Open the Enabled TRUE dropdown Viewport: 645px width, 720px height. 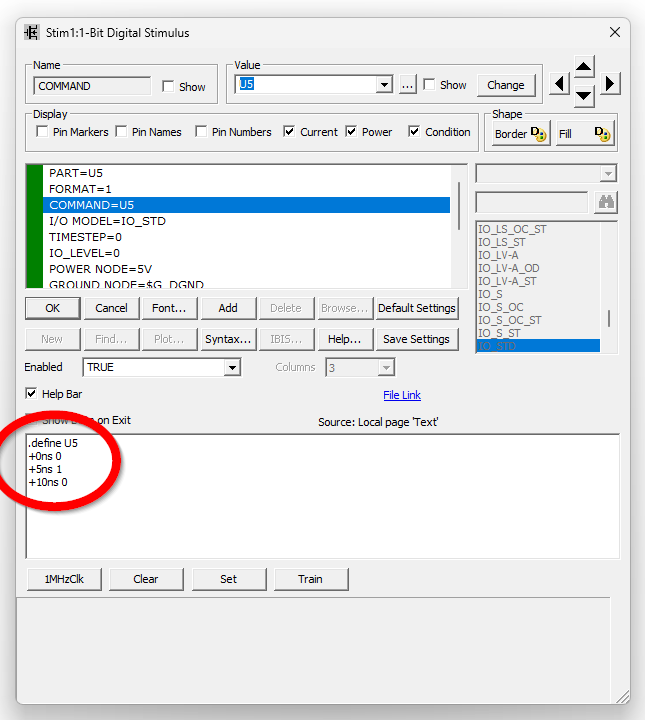tap(232, 368)
